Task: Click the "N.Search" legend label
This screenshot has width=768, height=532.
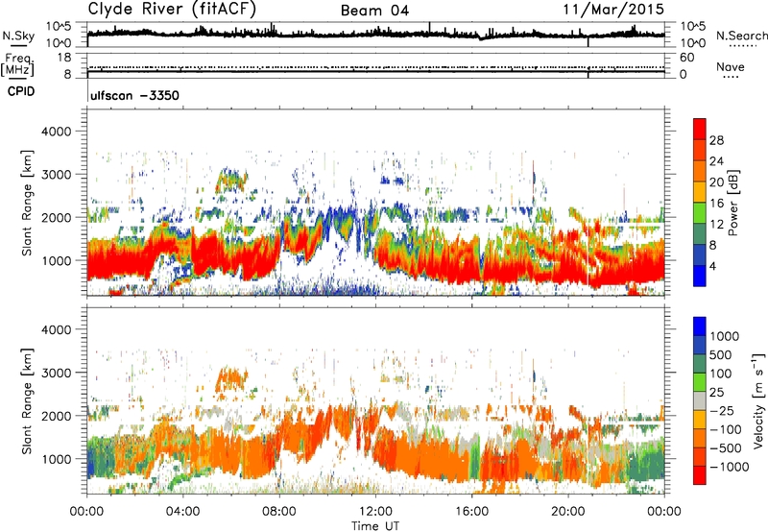Action: (741, 36)
